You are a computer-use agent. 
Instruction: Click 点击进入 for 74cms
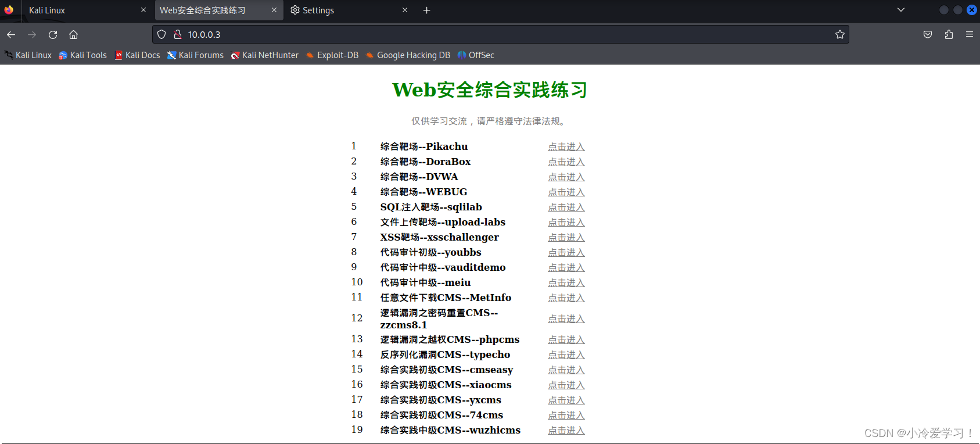[566, 416]
